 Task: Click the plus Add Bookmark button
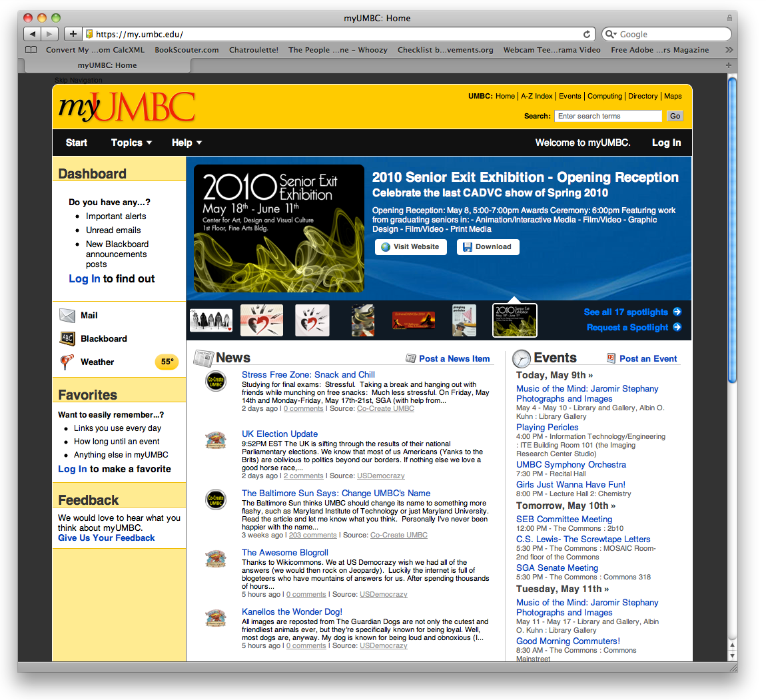pyautogui.click(x=73, y=34)
